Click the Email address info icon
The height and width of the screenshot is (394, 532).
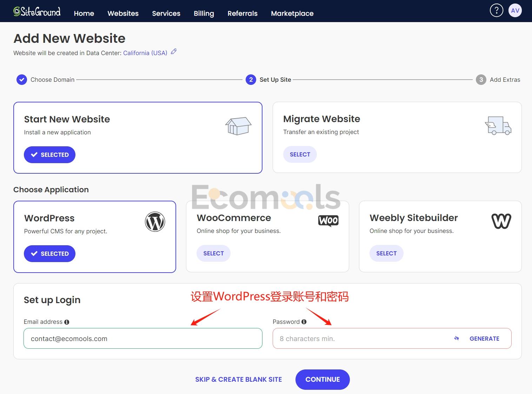[67, 322]
